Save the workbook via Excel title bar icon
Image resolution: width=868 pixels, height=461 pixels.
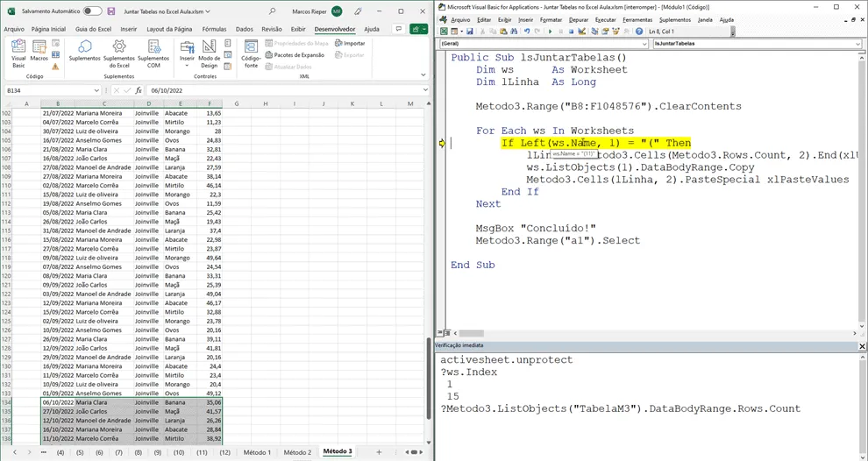[111, 11]
